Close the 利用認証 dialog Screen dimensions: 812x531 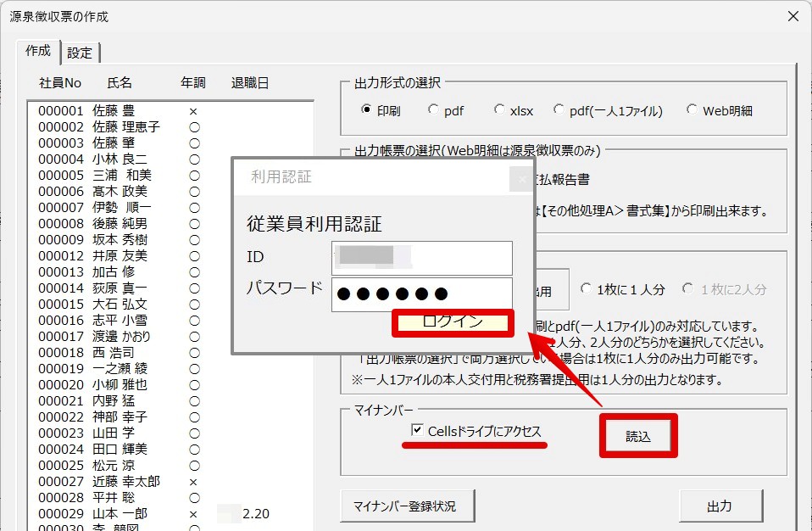tap(521, 178)
